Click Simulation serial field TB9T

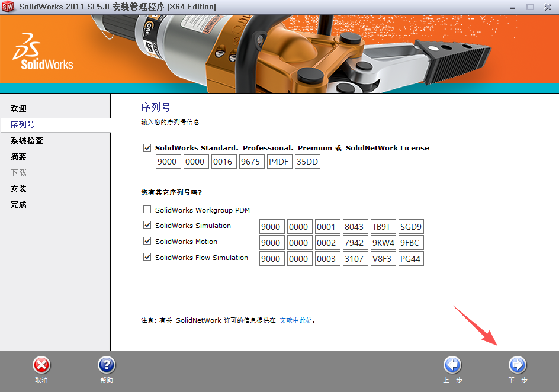(383, 227)
